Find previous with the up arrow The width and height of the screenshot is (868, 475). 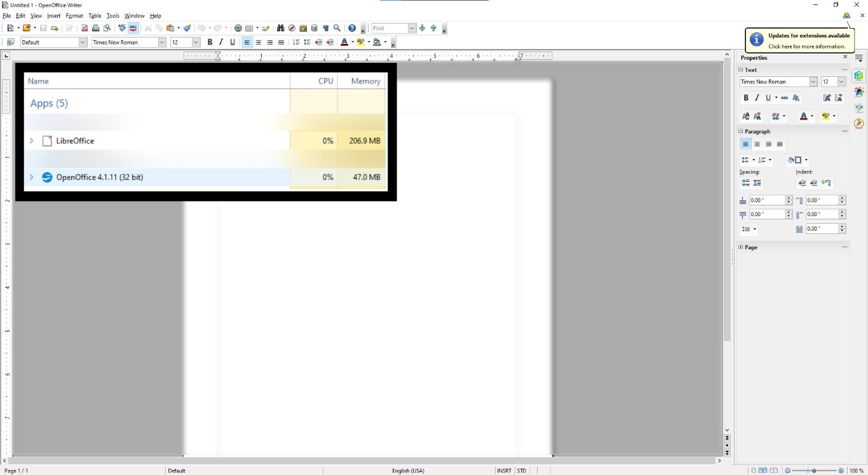[433, 28]
